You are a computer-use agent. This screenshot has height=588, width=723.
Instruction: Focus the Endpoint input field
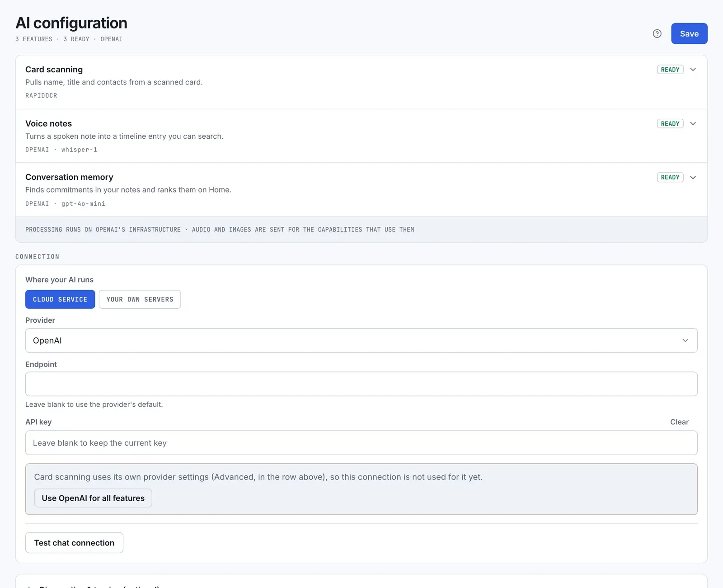[x=361, y=384]
